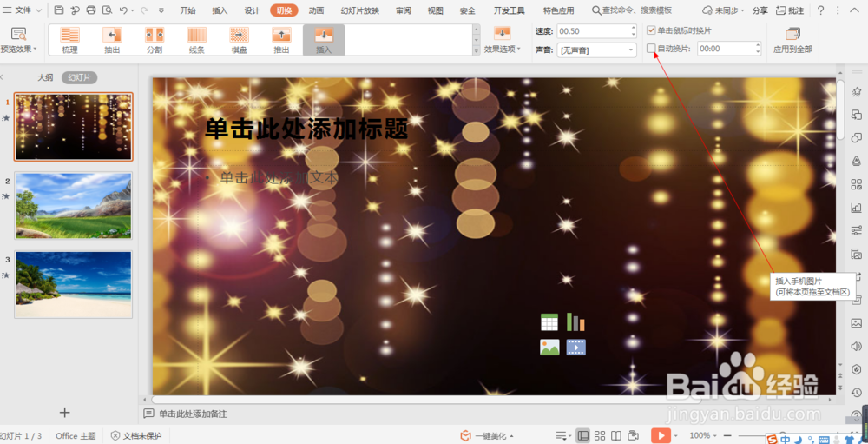The image size is (868, 444).
Task: Switch to normal view icon
Action: tap(582, 435)
